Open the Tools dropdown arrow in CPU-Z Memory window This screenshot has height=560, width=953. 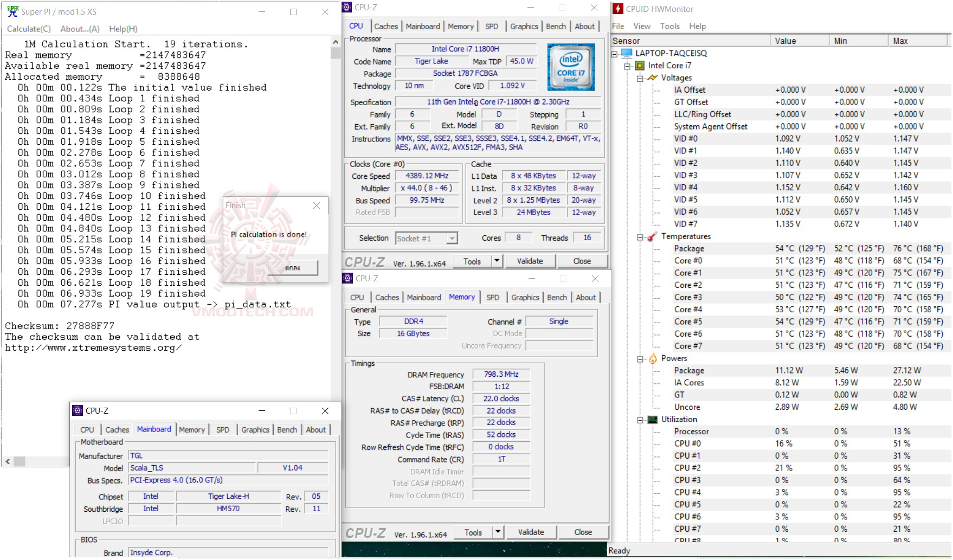[x=498, y=532]
